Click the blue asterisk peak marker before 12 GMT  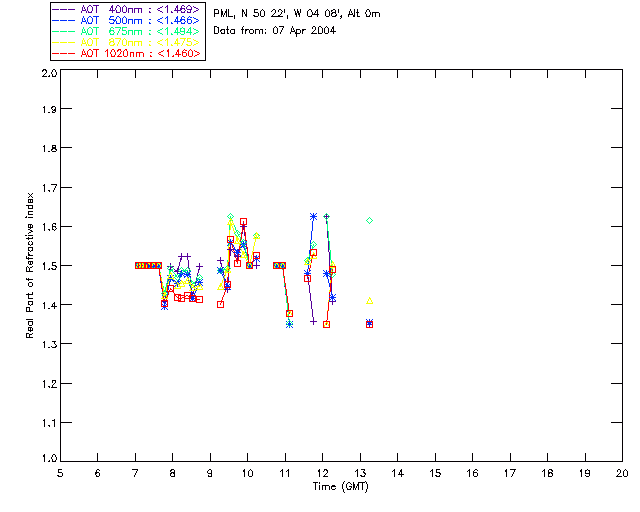(x=313, y=217)
